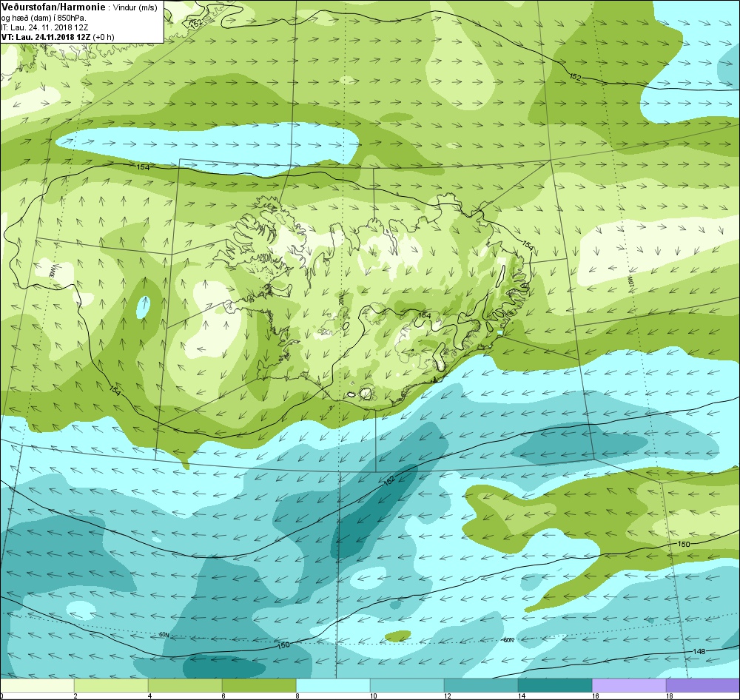Click the '154' contour label on the southeast Iceland glacier
The width and height of the screenshot is (740, 700).
(425, 314)
